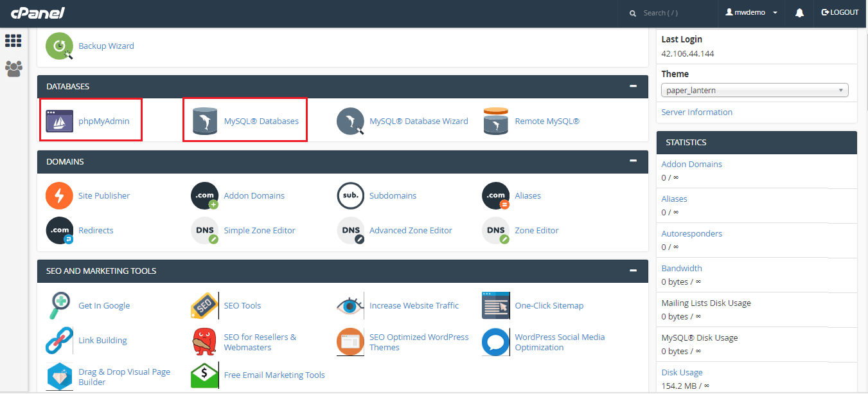Screen dimensions: 868x394
Task: Open the Server Information link
Action: click(x=696, y=112)
